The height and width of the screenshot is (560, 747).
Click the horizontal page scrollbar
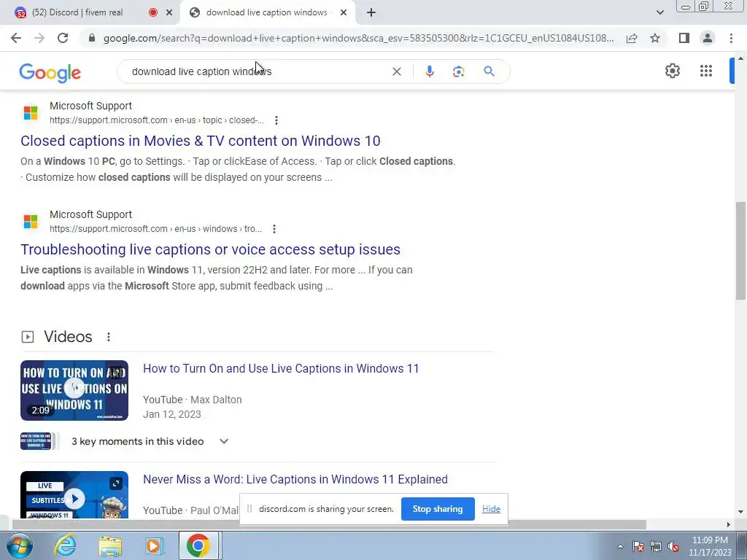(329, 524)
